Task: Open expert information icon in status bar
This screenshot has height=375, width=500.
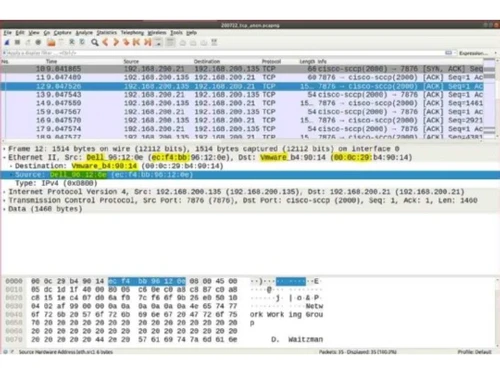Action: tap(5, 352)
